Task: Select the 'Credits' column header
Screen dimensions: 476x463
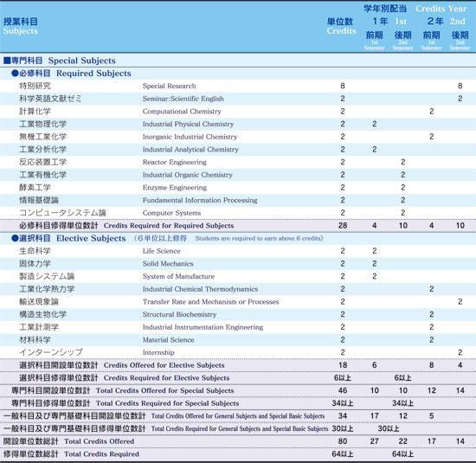Action: coord(342,31)
